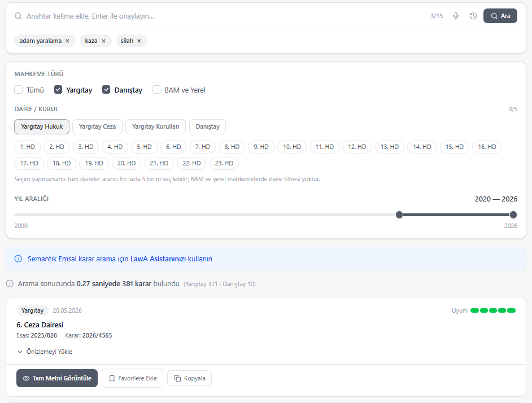532x403 pixels.
Task: Select the 4. HD chamber chip
Action: click(115, 147)
